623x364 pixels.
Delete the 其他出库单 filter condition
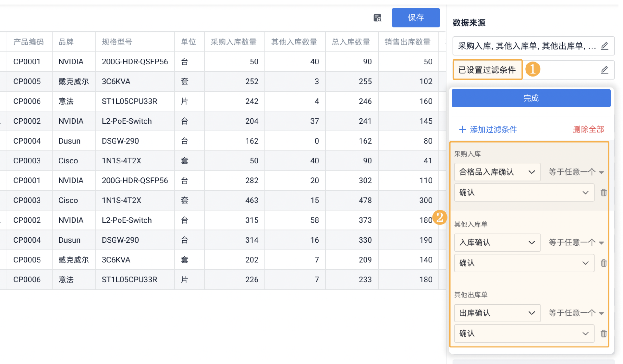[x=604, y=334]
